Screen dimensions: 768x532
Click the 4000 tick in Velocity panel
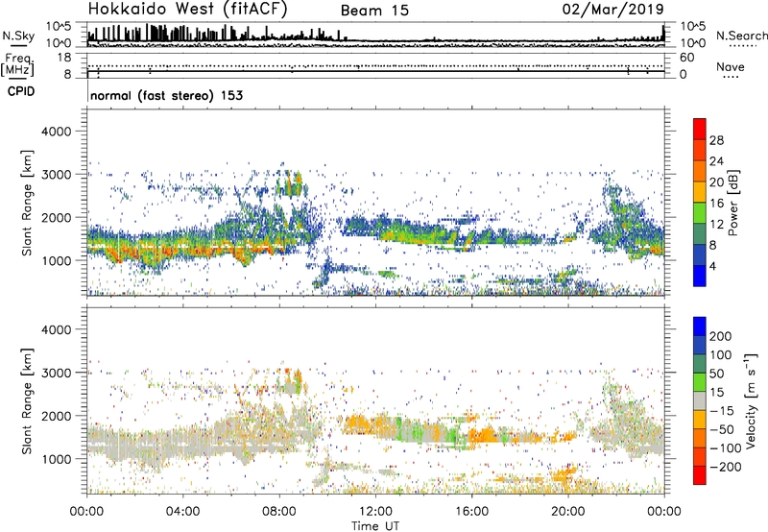point(56,329)
